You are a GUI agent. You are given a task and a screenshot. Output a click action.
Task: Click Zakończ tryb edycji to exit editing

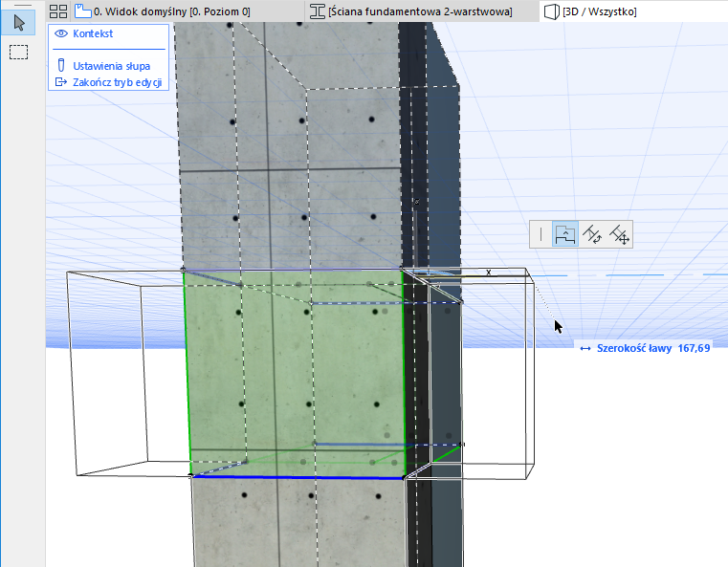tap(119, 82)
